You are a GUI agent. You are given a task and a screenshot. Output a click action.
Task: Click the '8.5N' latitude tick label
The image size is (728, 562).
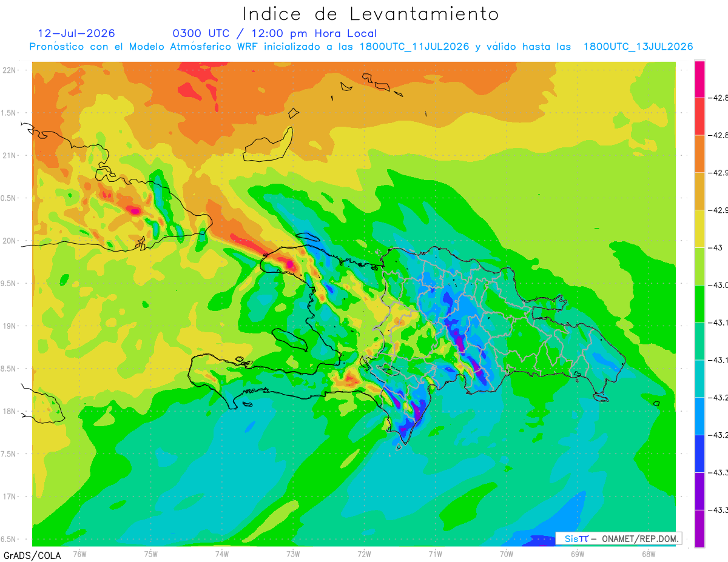tap(9, 369)
